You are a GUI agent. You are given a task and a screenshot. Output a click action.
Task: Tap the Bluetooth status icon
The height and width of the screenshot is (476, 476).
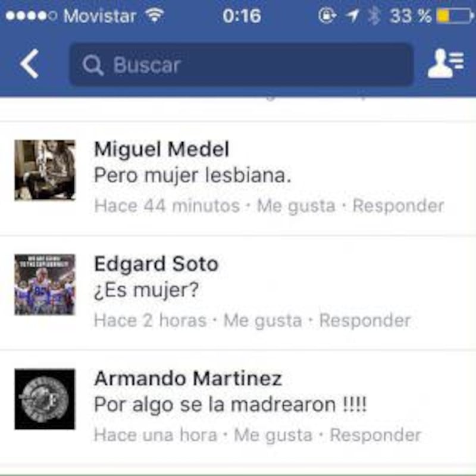pos(374,15)
